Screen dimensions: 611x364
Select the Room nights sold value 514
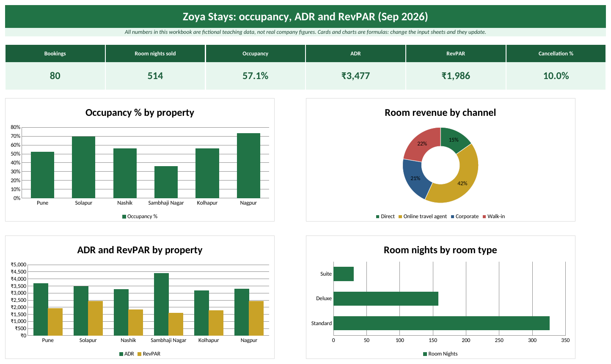click(x=155, y=76)
